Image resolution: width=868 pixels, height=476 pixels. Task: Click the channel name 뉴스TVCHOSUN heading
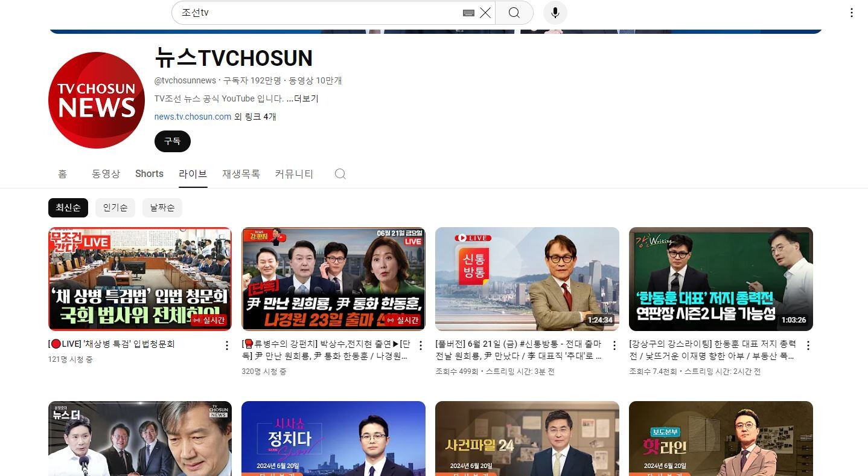pyautogui.click(x=234, y=58)
